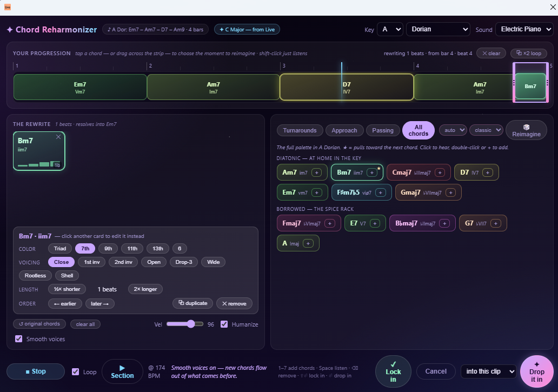Remove the selected chord
The width and height of the screenshot is (558, 392).
(234, 303)
